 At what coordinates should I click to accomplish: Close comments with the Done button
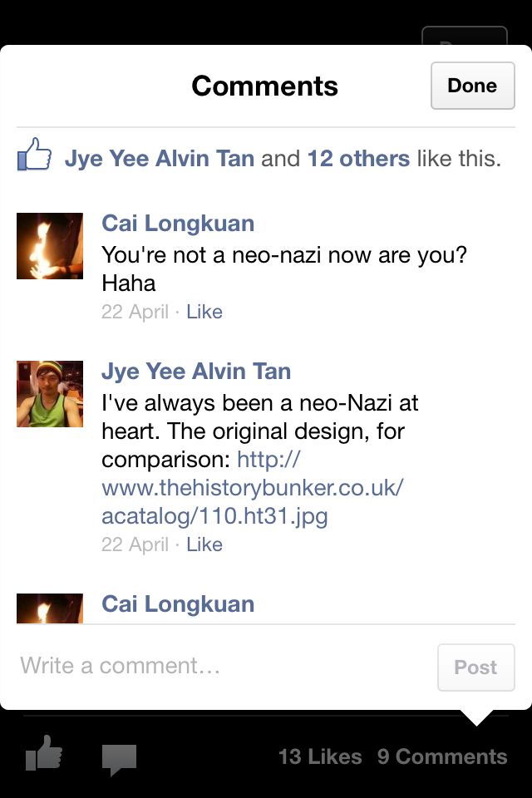point(472,86)
